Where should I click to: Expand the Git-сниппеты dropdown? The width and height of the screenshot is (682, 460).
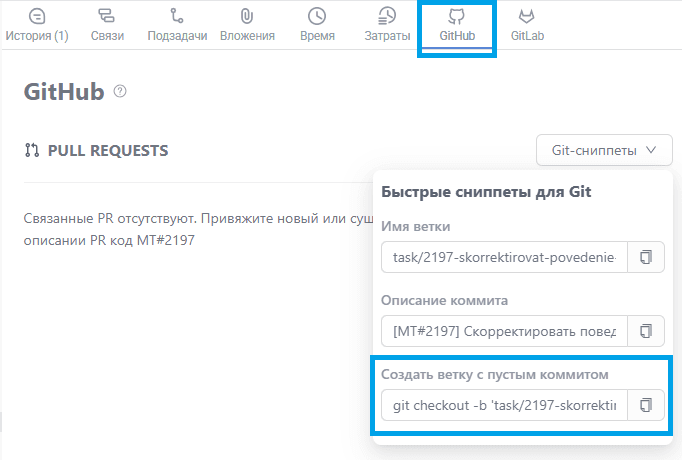604,150
